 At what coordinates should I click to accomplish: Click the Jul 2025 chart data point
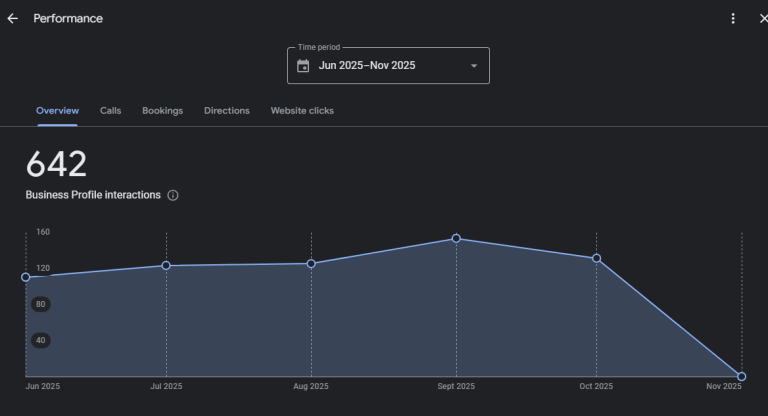tap(166, 266)
